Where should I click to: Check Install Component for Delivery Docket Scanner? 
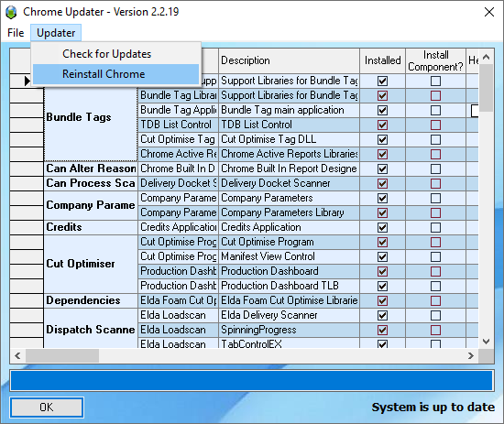pyautogui.click(x=435, y=183)
